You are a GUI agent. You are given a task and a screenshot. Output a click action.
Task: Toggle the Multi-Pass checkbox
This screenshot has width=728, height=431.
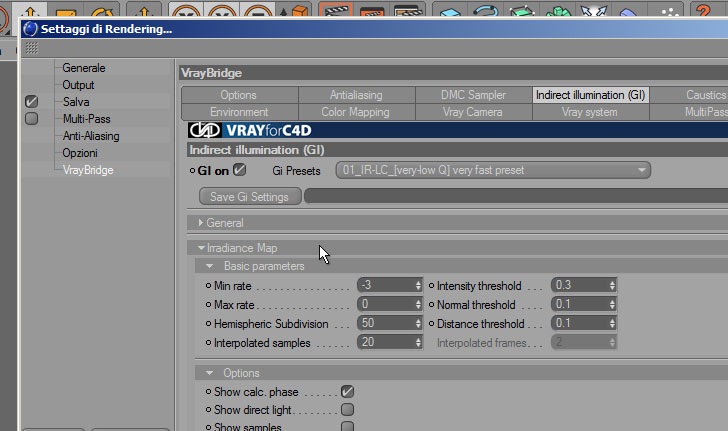click(x=32, y=118)
